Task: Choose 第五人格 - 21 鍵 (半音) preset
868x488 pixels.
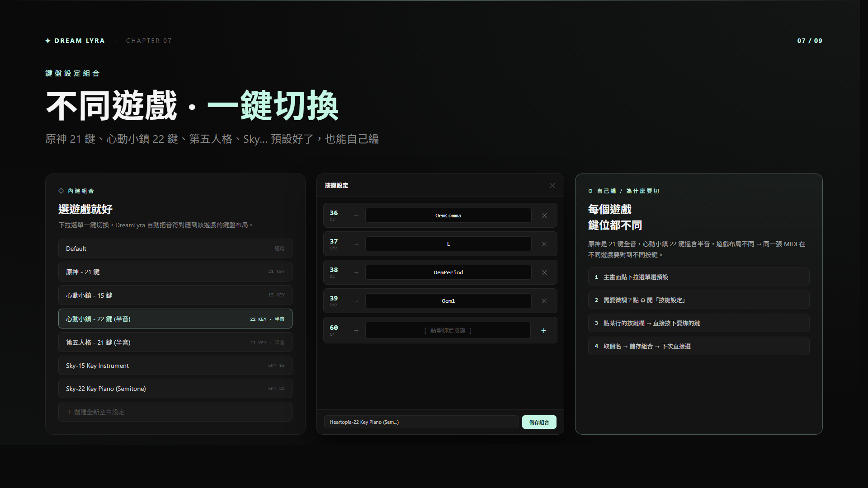Action: (175, 343)
